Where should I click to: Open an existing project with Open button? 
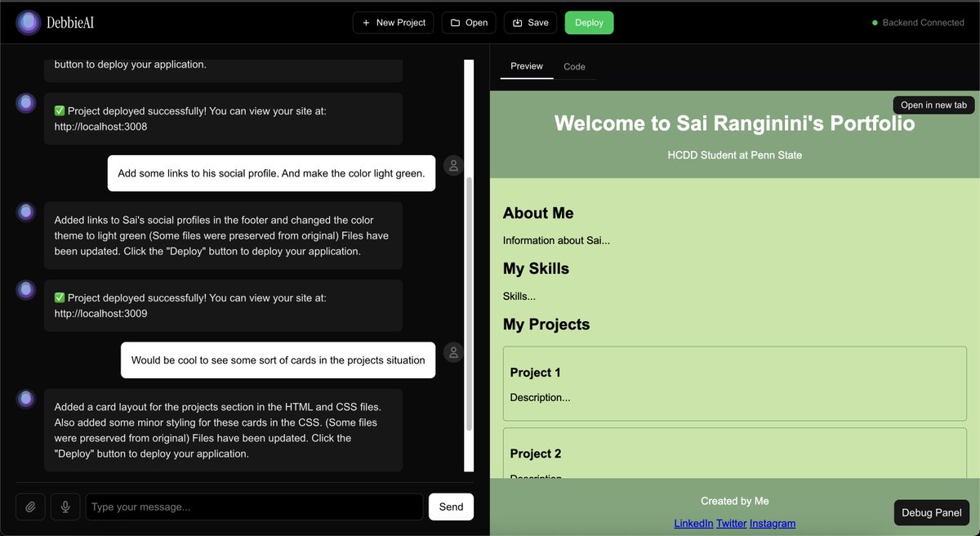point(469,23)
